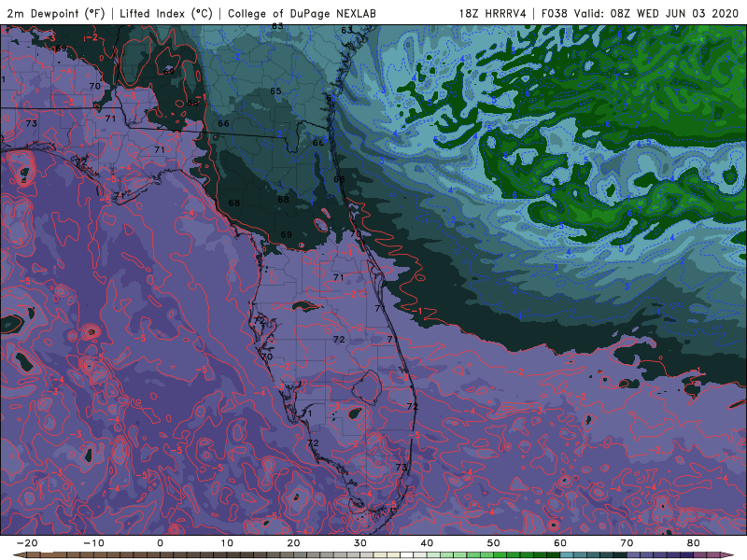The height and width of the screenshot is (560, 747).
Task: Click the '2m Dewpoint (°F)' title text
Action: tap(56, 13)
